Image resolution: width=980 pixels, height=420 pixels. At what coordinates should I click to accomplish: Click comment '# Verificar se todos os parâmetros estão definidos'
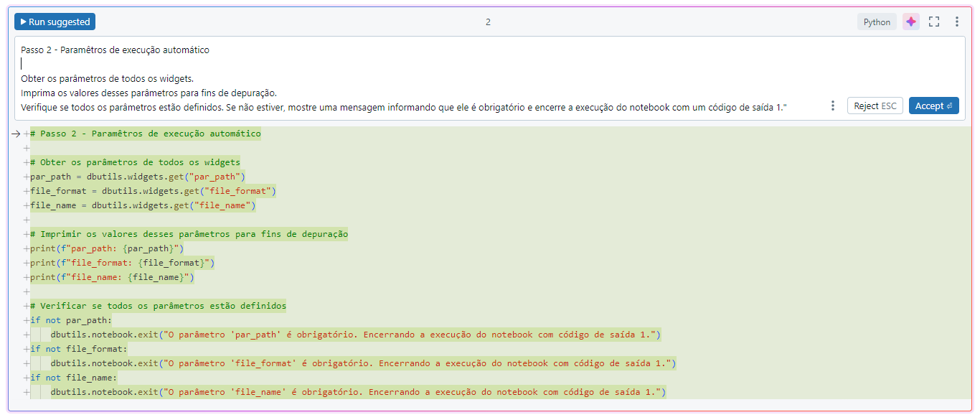pyautogui.click(x=158, y=306)
